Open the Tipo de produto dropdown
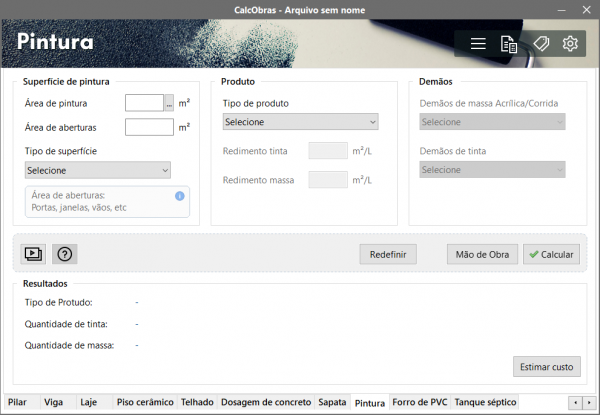The image size is (600, 415). [x=300, y=122]
